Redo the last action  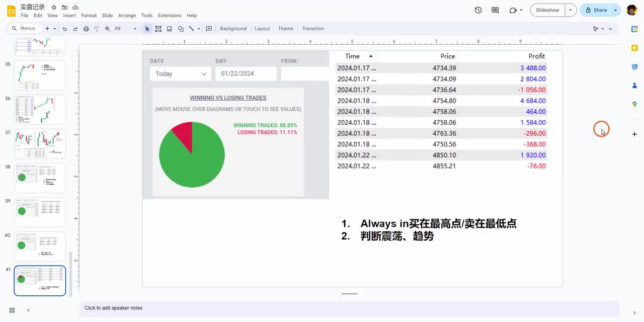click(x=75, y=29)
